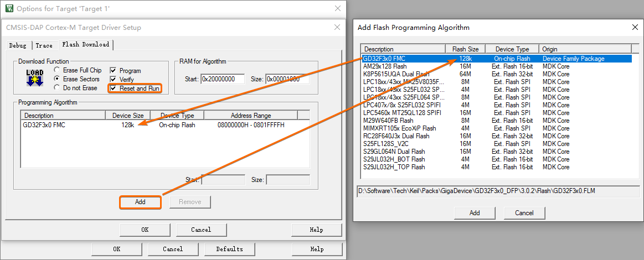
Task: Click the LOAD flash download icon
Action: tap(34, 77)
